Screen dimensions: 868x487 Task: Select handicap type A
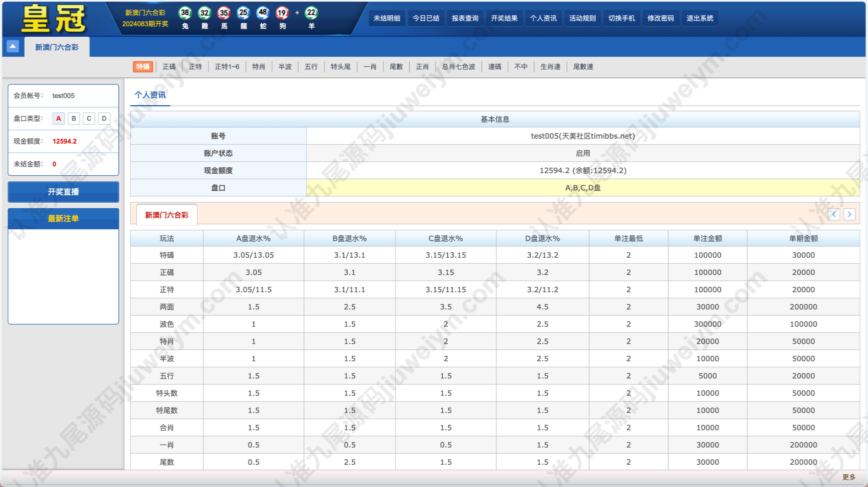coord(59,119)
